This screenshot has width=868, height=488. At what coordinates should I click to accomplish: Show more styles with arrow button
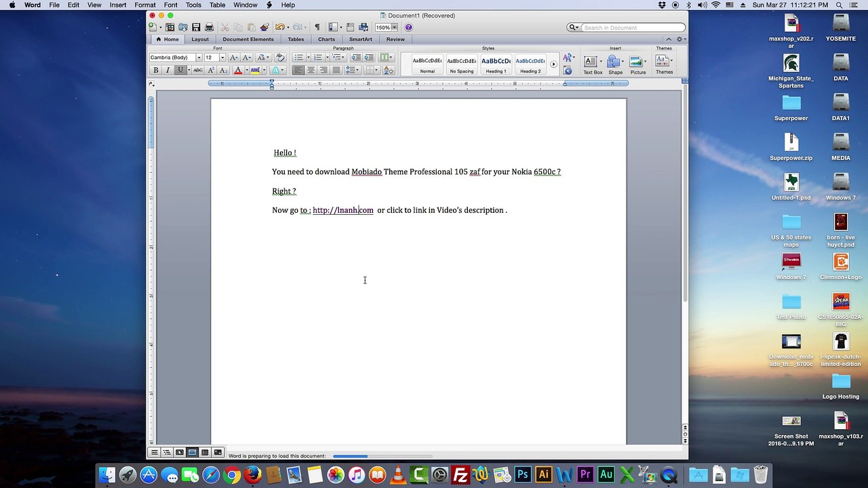point(553,64)
